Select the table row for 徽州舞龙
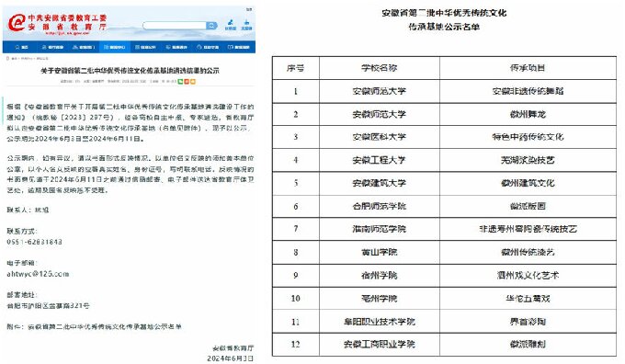 click(444, 114)
